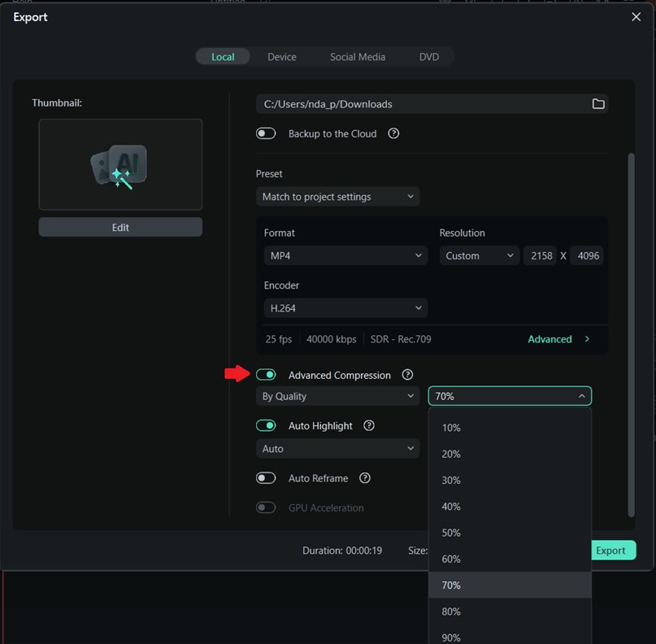Open the Auto Highlight dropdown showing Auto
Screen dimensions: 656x644
[337, 449]
